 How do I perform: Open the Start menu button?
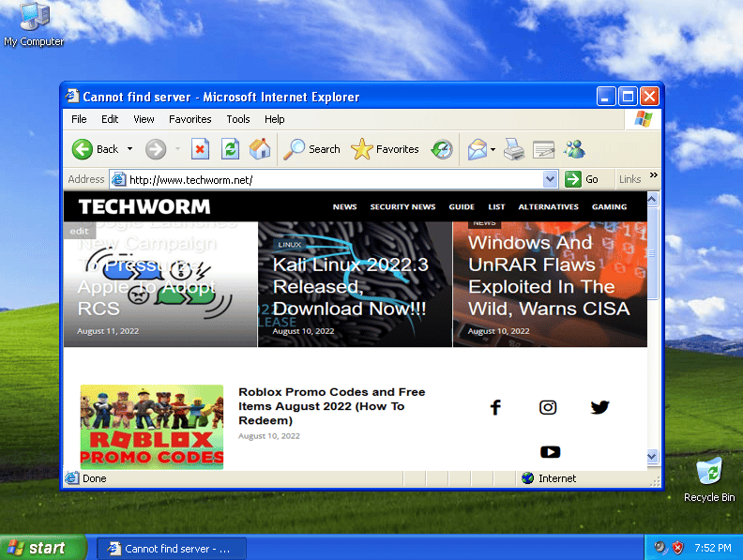coord(43,548)
